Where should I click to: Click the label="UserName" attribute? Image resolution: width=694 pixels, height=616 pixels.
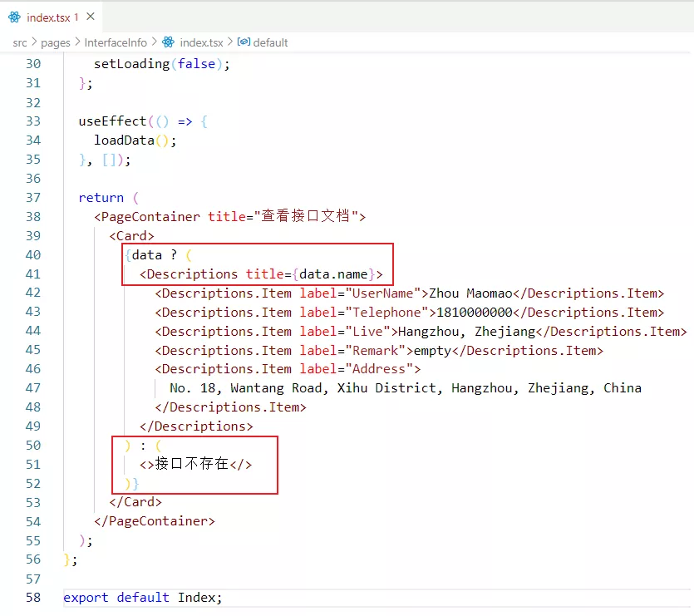point(360,293)
